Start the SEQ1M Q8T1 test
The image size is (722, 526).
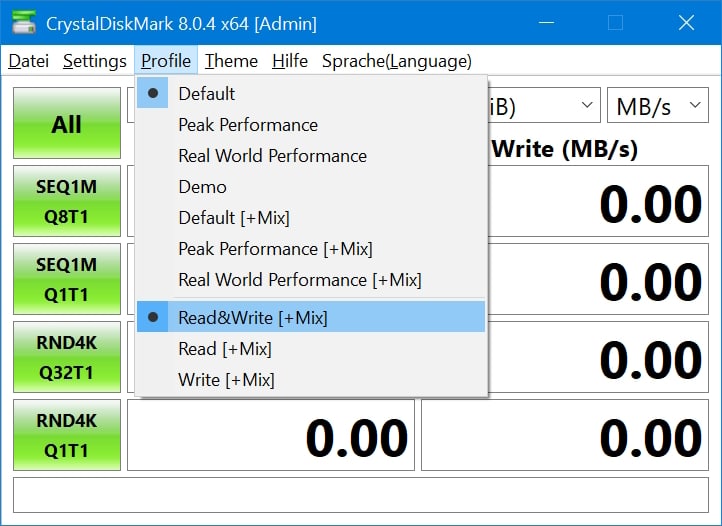[x=67, y=201]
